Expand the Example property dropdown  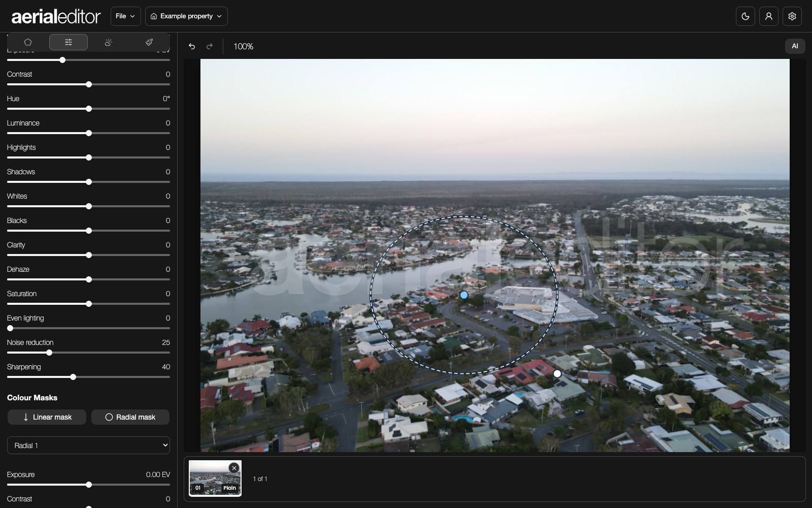tap(186, 16)
